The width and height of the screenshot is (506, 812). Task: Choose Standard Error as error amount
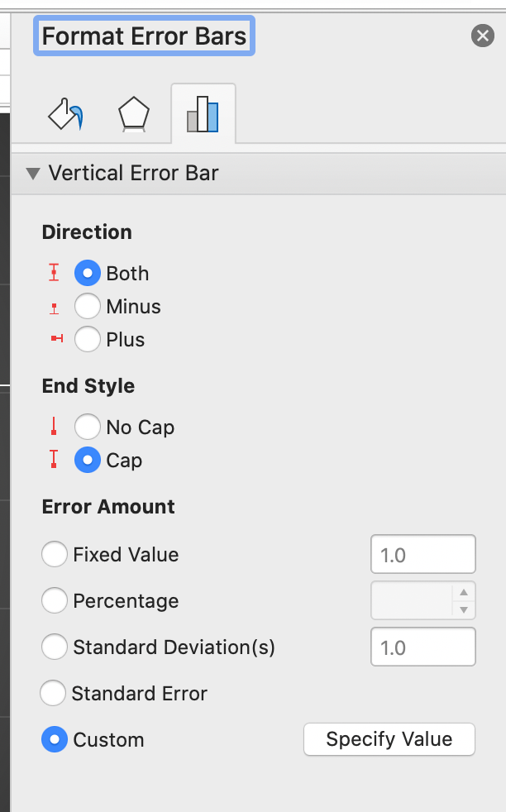(x=53, y=693)
